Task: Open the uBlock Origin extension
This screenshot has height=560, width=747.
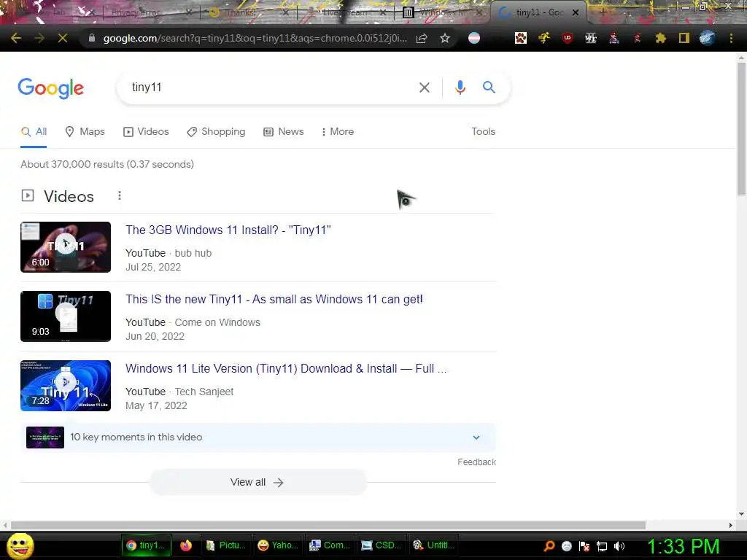Action: click(x=567, y=38)
